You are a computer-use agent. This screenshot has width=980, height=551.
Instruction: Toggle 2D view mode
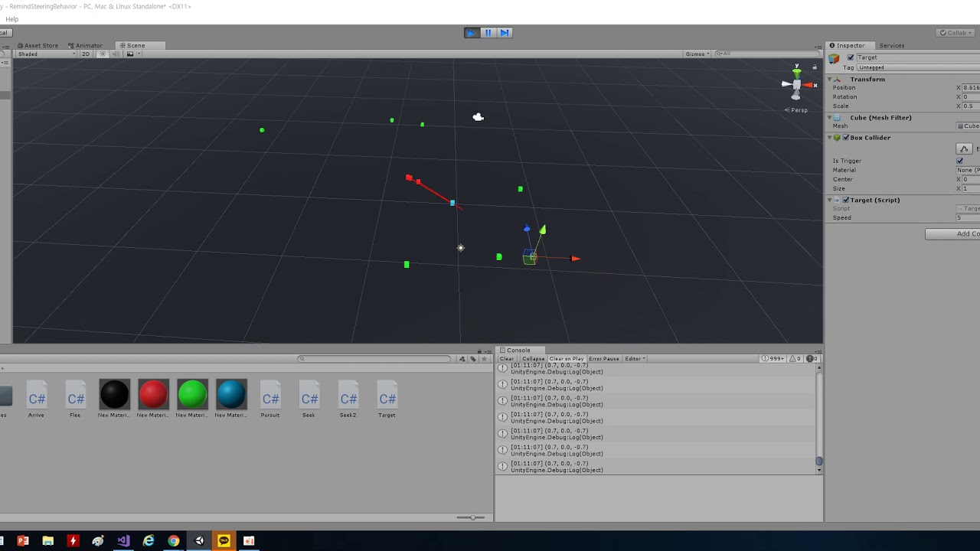(86, 54)
